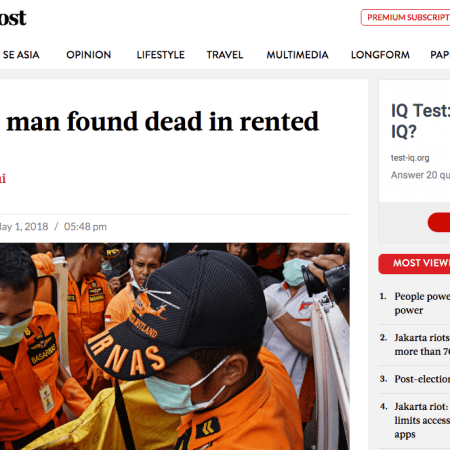This screenshot has height=450, width=450.
Task: Open the SE ASIA navigation section
Action: [21, 55]
